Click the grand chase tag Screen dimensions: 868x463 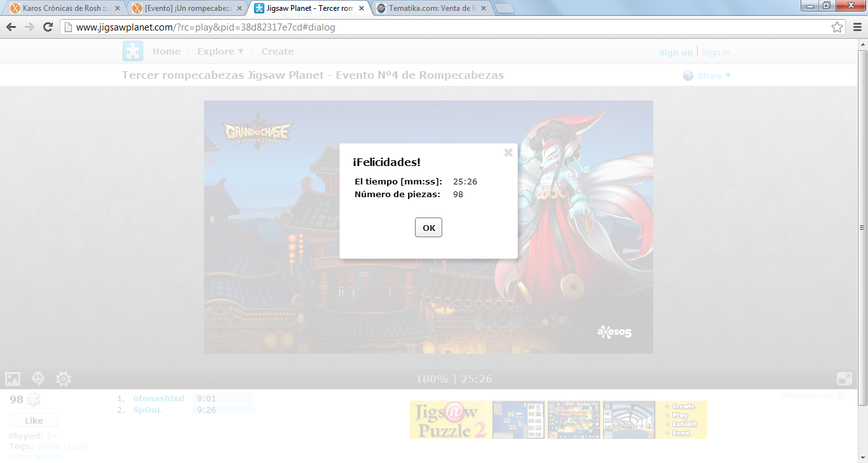(x=62, y=446)
